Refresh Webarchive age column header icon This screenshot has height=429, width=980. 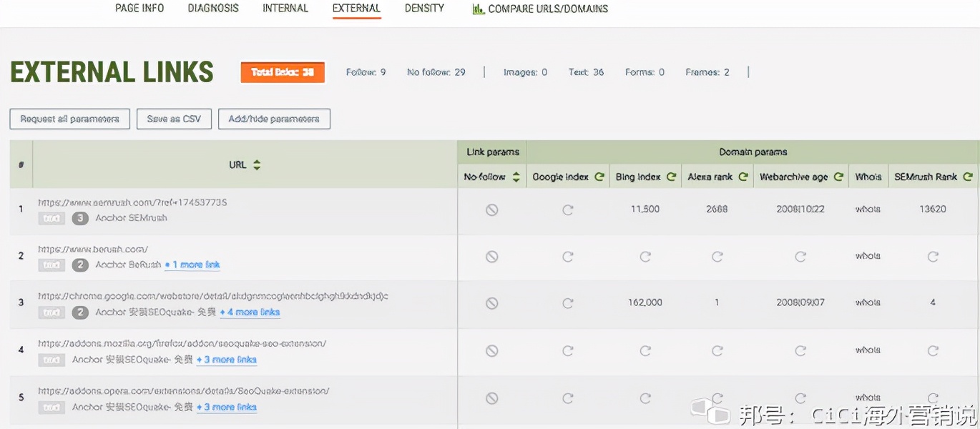point(838,177)
